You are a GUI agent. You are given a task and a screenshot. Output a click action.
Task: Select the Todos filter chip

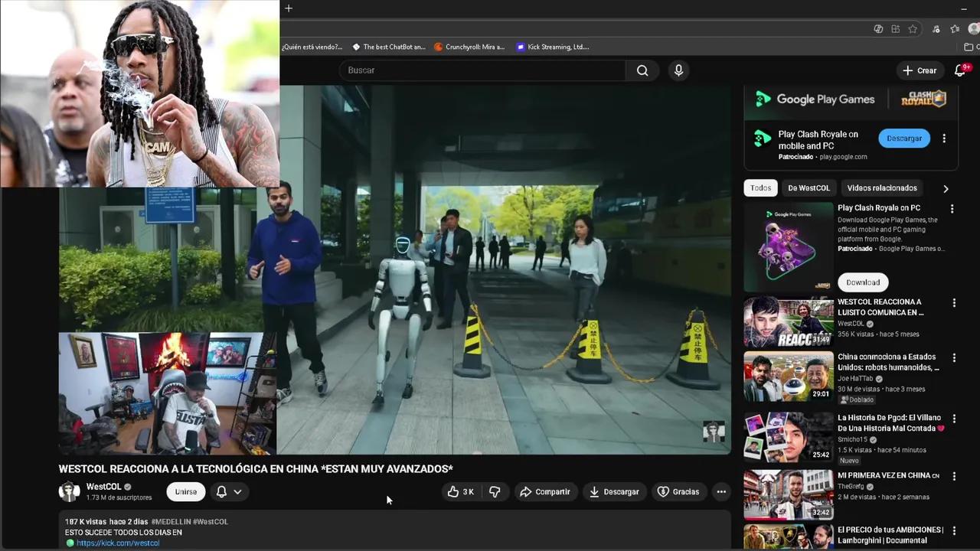pyautogui.click(x=760, y=188)
